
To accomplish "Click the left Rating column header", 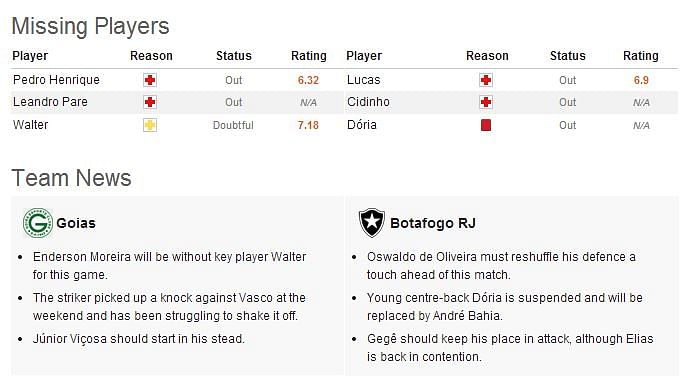I will (309, 56).
